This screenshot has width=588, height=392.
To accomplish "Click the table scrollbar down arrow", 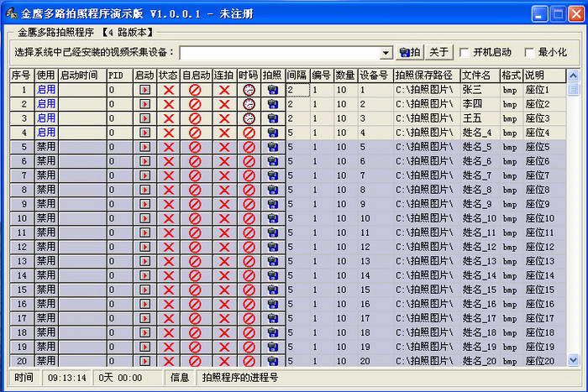I will 573,360.
